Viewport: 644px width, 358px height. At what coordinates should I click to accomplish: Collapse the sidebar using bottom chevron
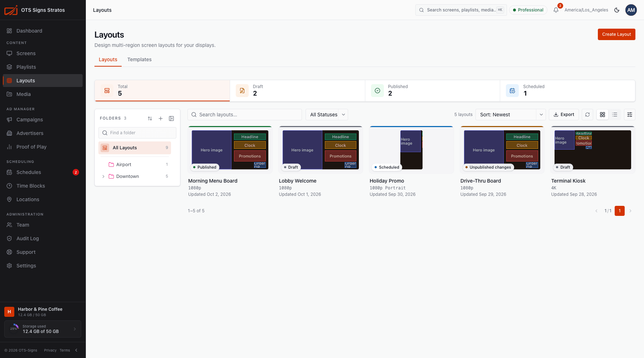(76, 350)
